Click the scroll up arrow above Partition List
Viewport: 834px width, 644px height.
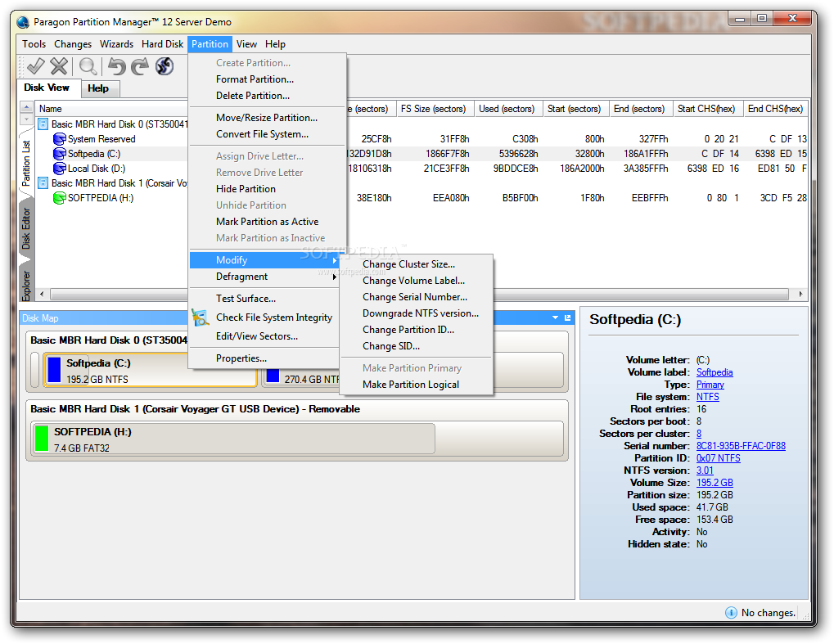(x=26, y=107)
